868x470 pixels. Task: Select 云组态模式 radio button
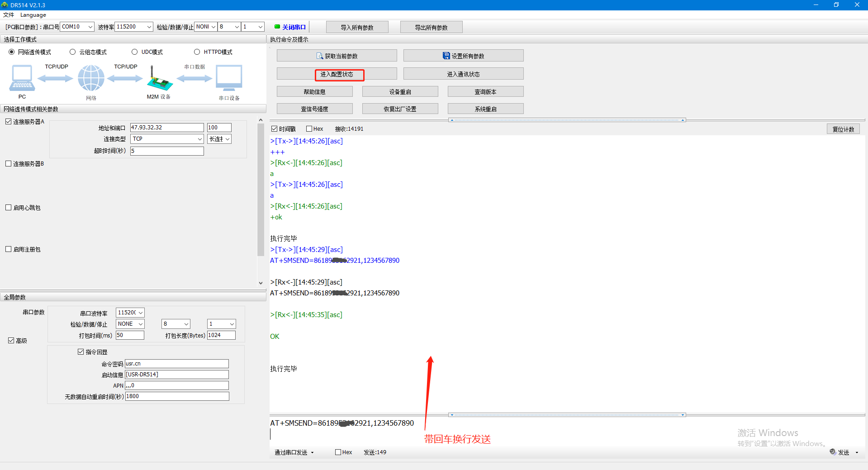tap(73, 52)
